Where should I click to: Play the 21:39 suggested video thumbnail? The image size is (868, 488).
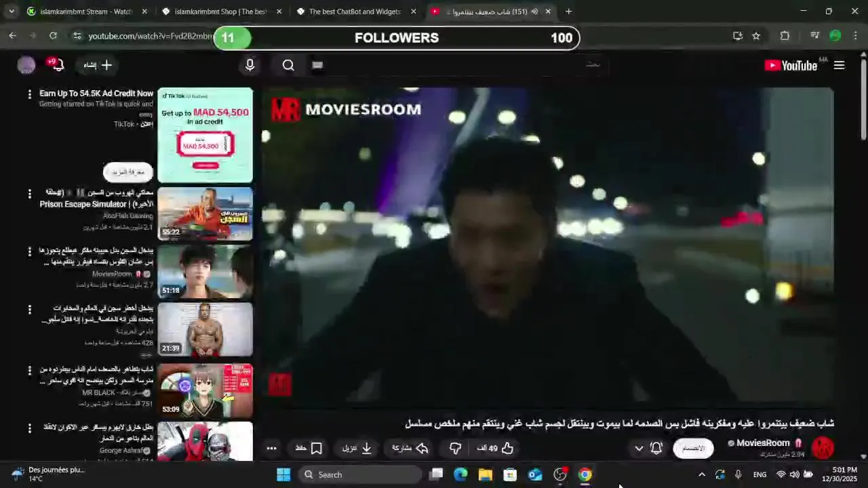[x=205, y=330]
